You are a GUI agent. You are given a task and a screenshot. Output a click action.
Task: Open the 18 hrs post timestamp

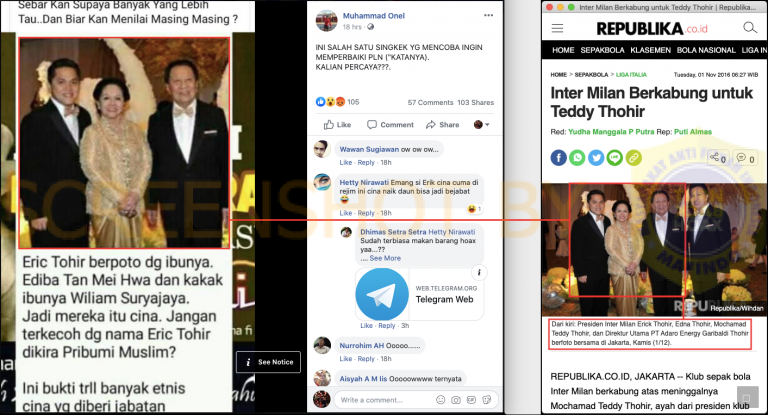(x=353, y=27)
